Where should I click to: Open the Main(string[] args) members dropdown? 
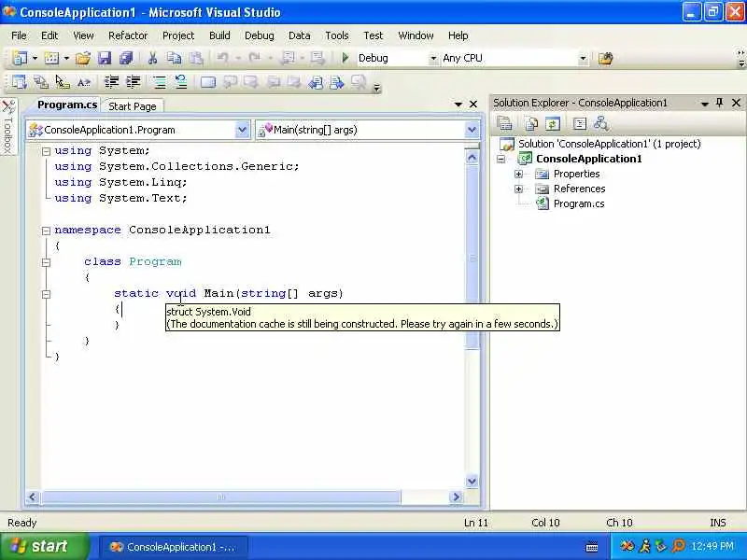click(472, 130)
